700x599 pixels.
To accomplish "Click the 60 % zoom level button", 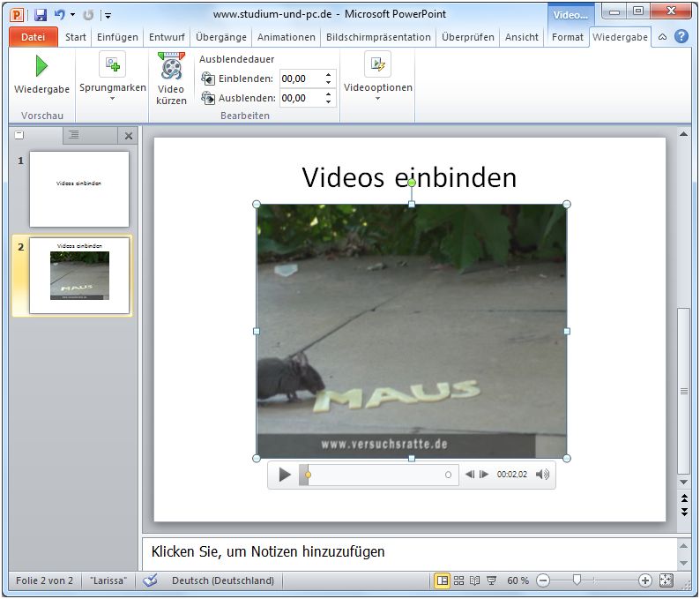I will click(x=518, y=580).
